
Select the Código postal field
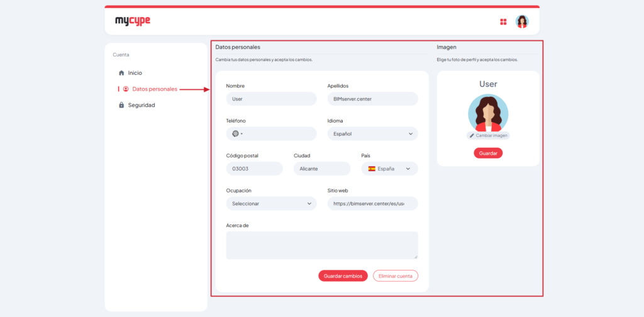254,169
